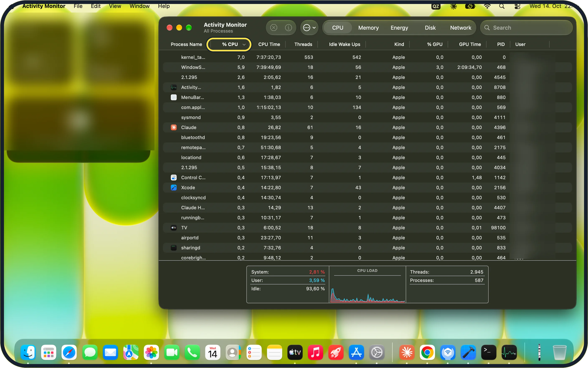The image size is (588, 368).
Task: Click the Activity Monitor icon in the Activity… row
Action: 174,87
